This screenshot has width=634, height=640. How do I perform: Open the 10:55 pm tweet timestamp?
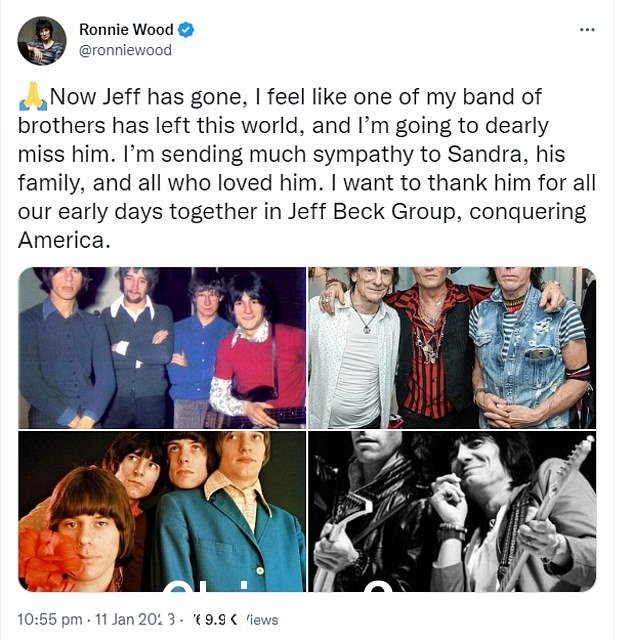click(x=50, y=619)
